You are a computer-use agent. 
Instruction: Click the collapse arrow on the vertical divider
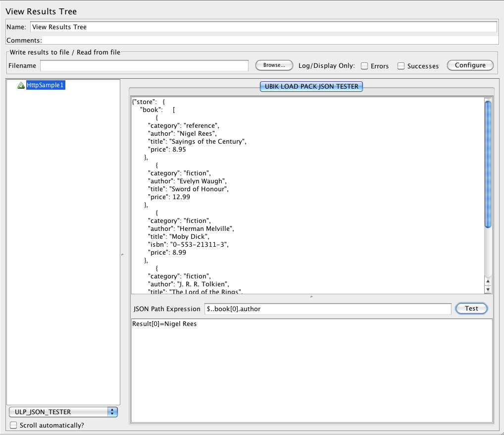[x=122, y=255]
